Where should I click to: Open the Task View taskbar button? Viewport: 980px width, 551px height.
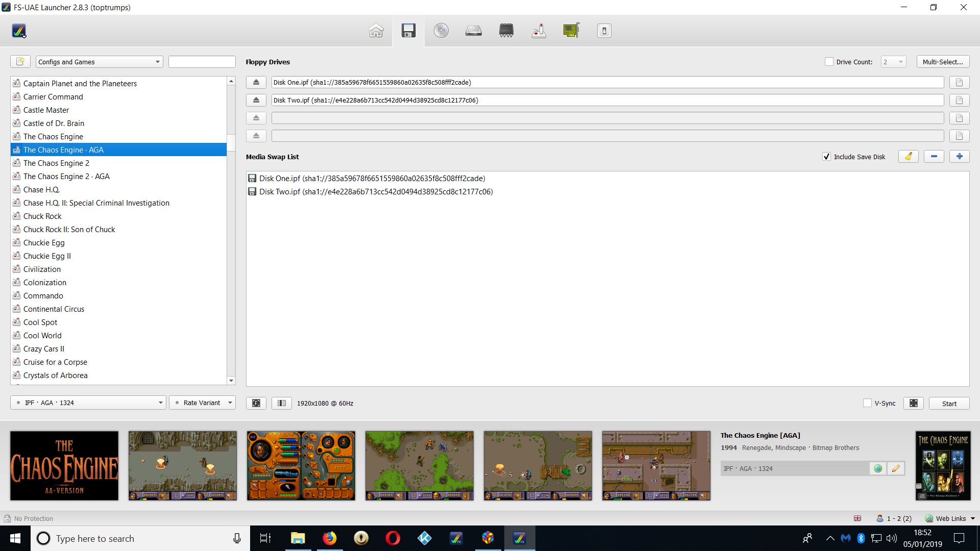click(265, 538)
